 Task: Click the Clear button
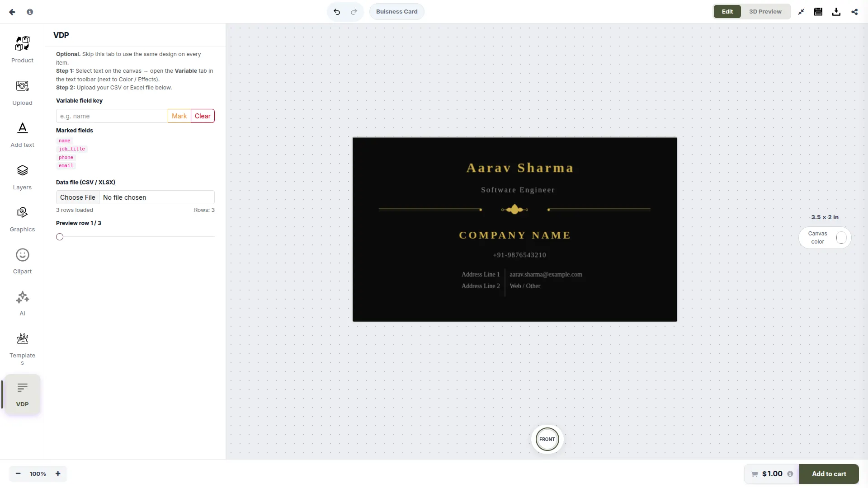point(203,116)
